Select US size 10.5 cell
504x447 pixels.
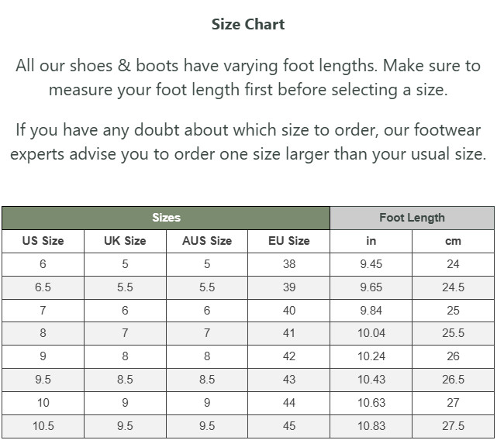[x=43, y=426]
